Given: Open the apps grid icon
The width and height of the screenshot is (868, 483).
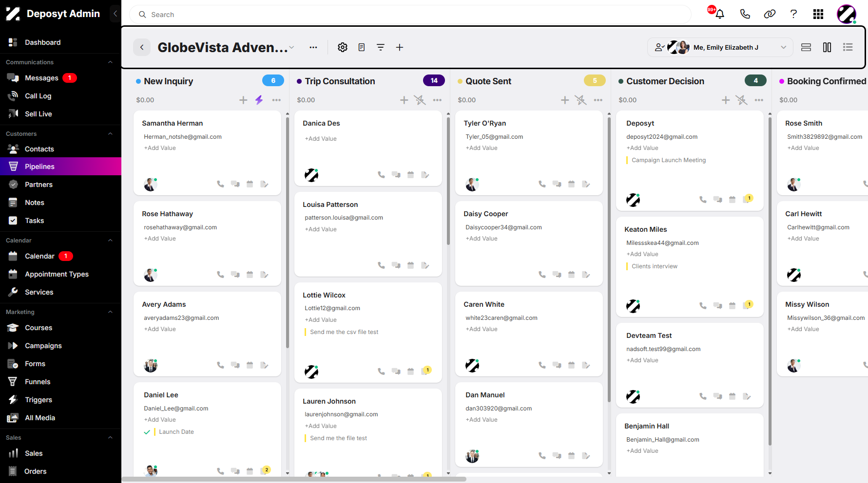Looking at the screenshot, I should pyautogui.click(x=818, y=14).
